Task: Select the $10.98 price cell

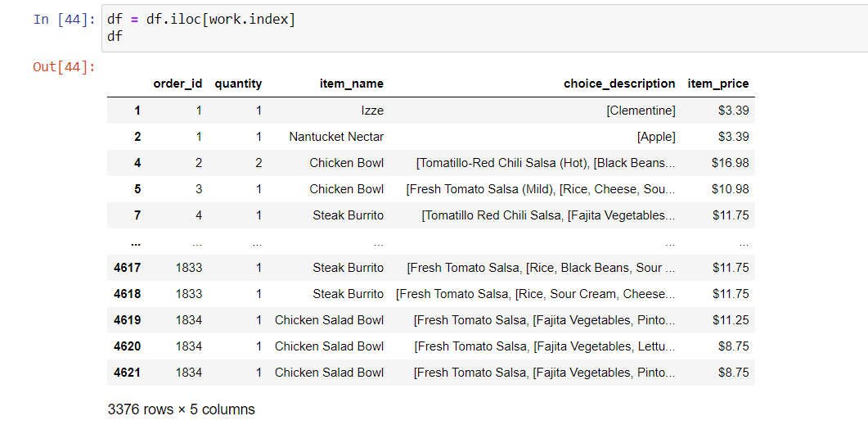Action: pyautogui.click(x=730, y=189)
